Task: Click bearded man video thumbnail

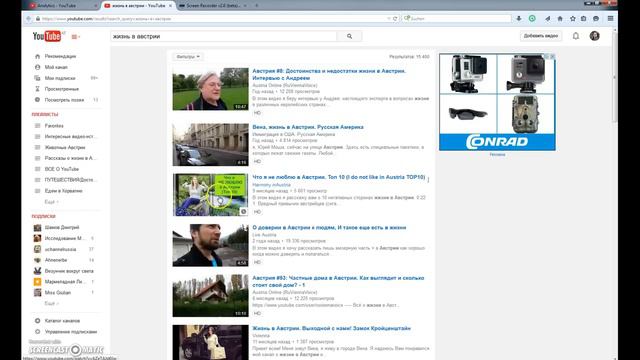Action: (210, 245)
